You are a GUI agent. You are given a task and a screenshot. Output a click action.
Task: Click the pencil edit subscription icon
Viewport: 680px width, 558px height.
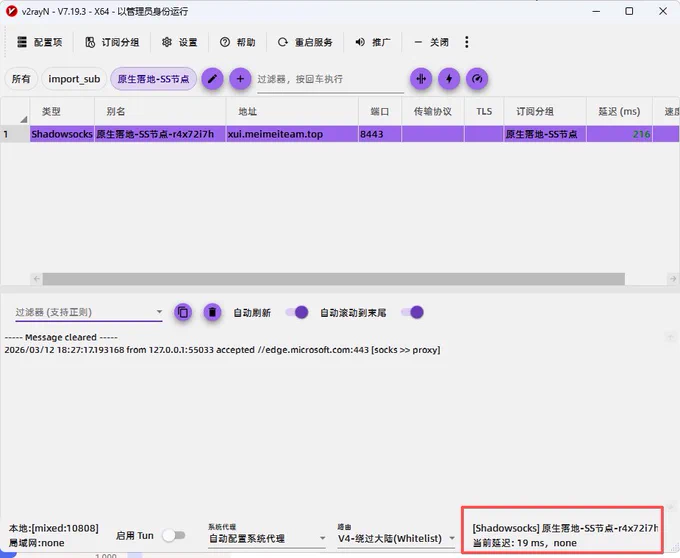point(212,79)
